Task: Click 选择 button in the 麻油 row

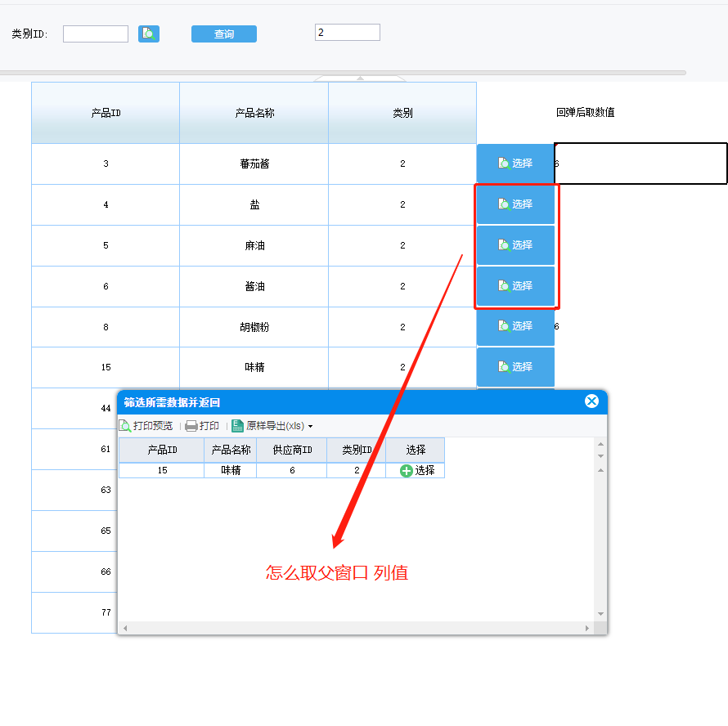Action: pos(515,245)
